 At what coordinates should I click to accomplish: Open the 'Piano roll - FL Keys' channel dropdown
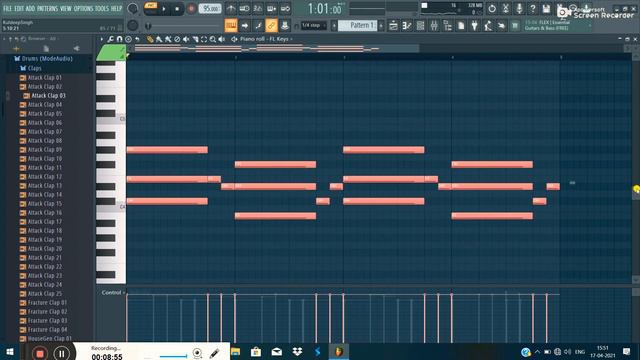coord(266,39)
